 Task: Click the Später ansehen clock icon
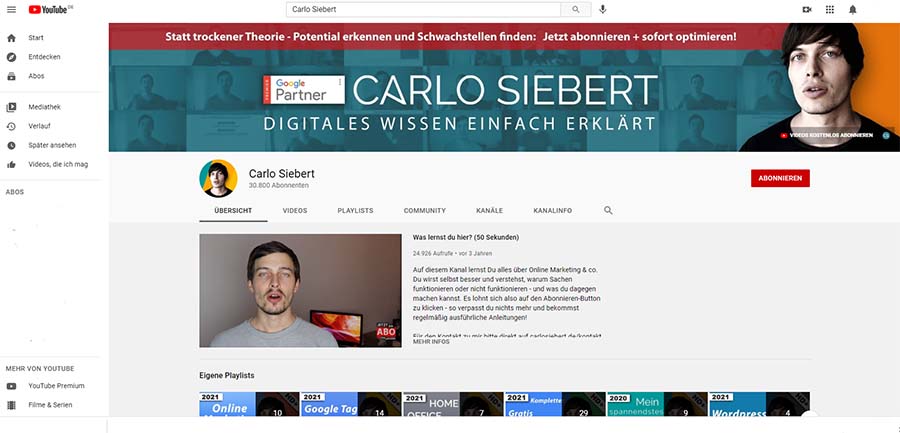(x=11, y=145)
